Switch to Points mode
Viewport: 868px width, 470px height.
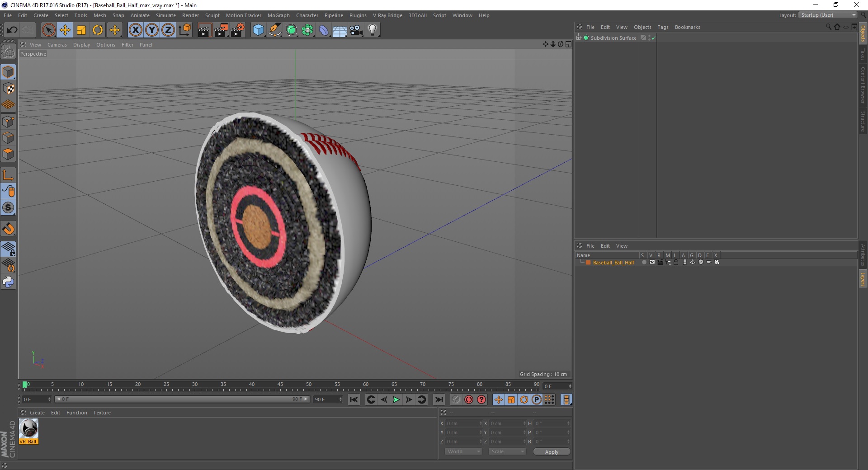8,122
